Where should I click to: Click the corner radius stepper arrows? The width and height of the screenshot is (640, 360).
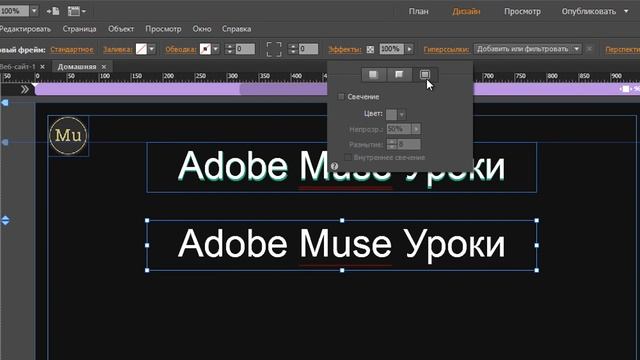tap(293, 49)
